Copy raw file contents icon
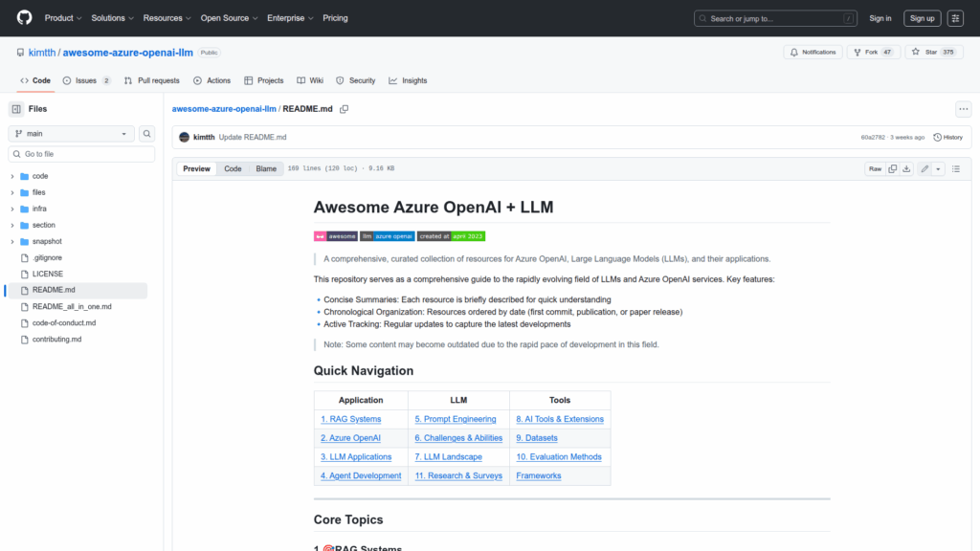This screenshot has width=980, height=551. 892,168
